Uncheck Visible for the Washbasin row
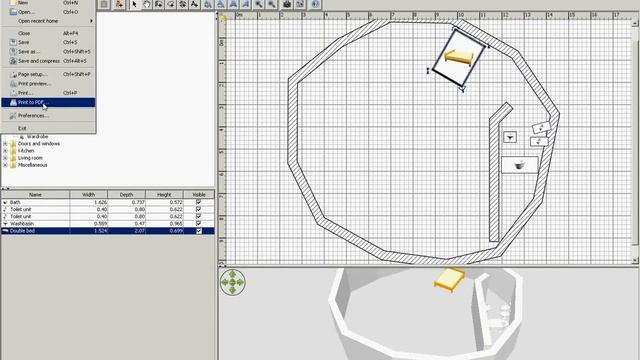Image resolution: width=640 pixels, height=360 pixels. click(x=199, y=223)
